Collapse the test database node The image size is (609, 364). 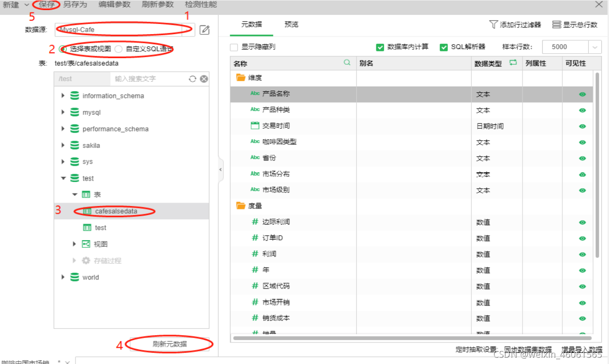point(63,178)
